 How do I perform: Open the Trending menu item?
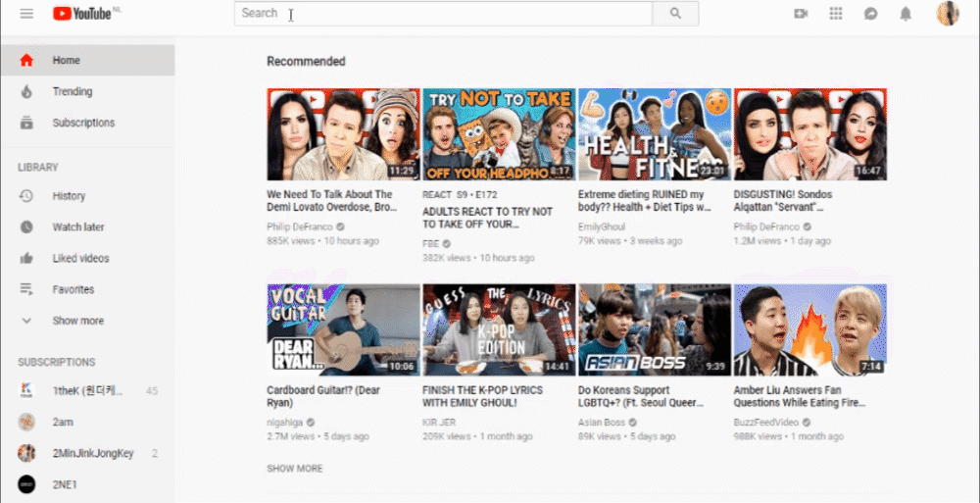pyautogui.click(x=87, y=91)
